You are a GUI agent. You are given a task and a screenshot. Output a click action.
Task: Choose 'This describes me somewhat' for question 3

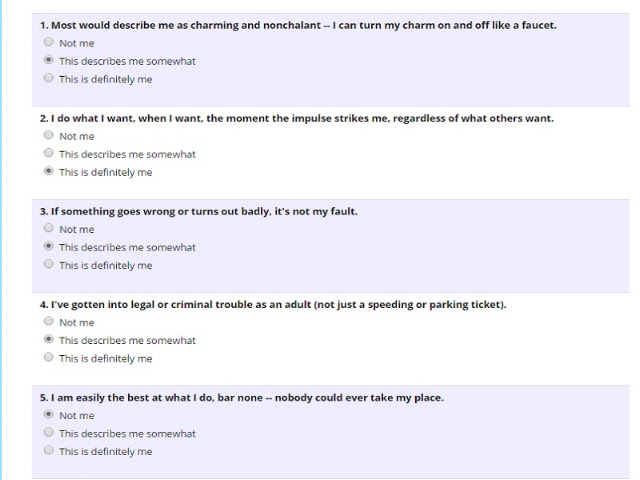[49, 246]
